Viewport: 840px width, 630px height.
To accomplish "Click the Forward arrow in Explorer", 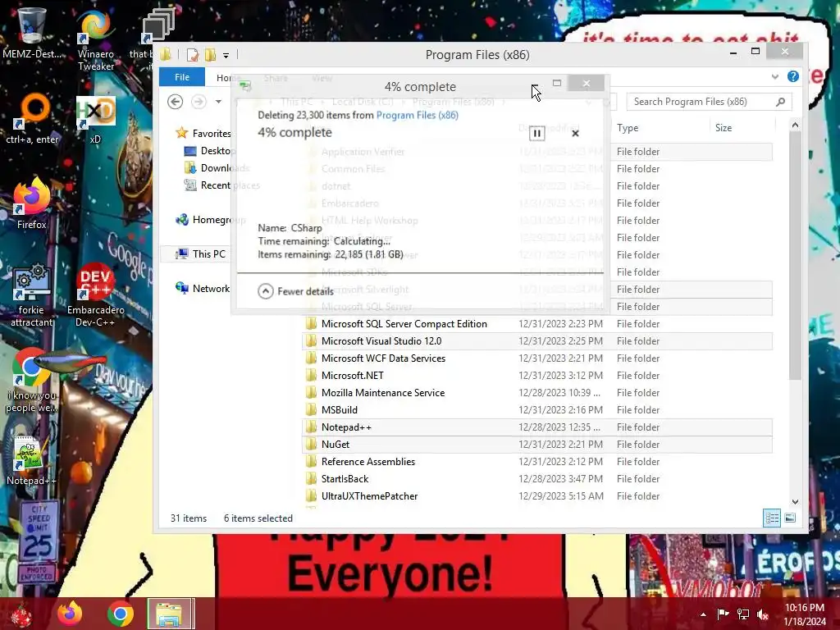I will 199,101.
